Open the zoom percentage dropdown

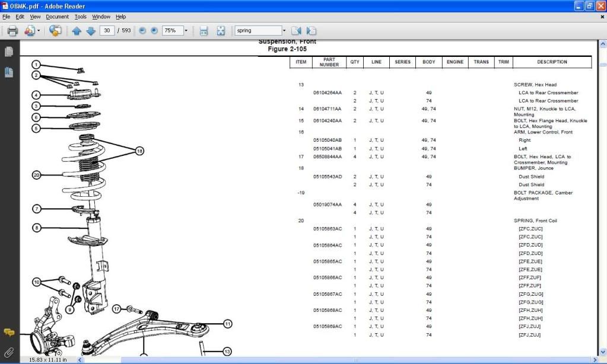pos(186,31)
